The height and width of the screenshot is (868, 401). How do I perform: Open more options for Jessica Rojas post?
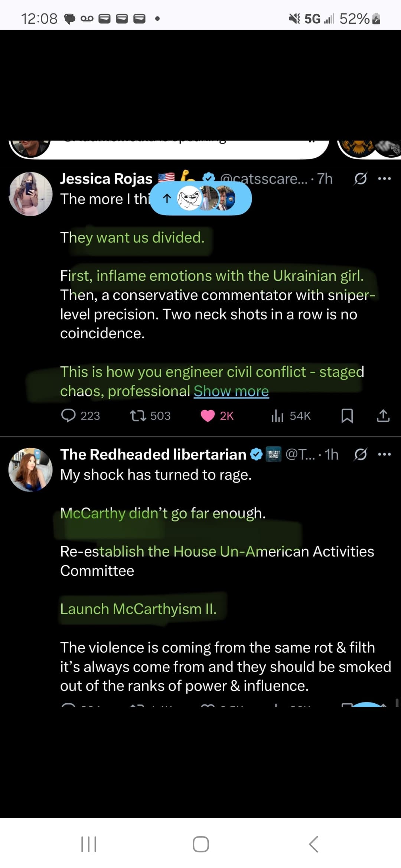click(x=384, y=179)
